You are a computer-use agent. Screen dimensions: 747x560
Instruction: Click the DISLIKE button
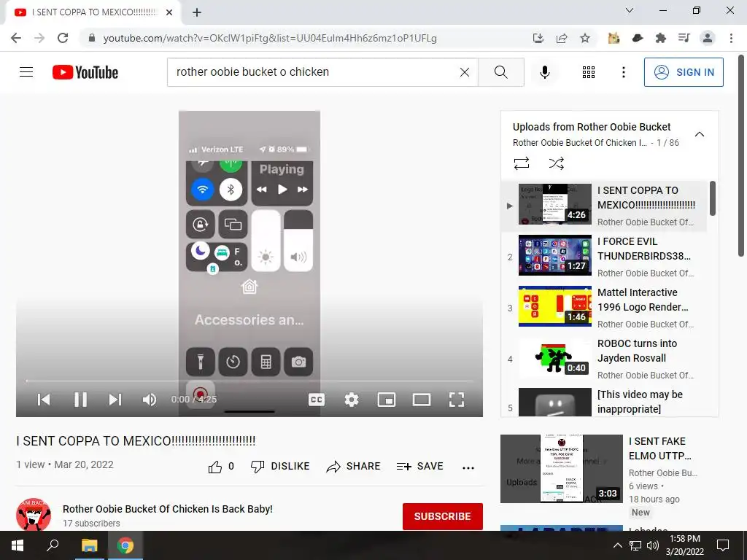pyautogui.click(x=280, y=467)
